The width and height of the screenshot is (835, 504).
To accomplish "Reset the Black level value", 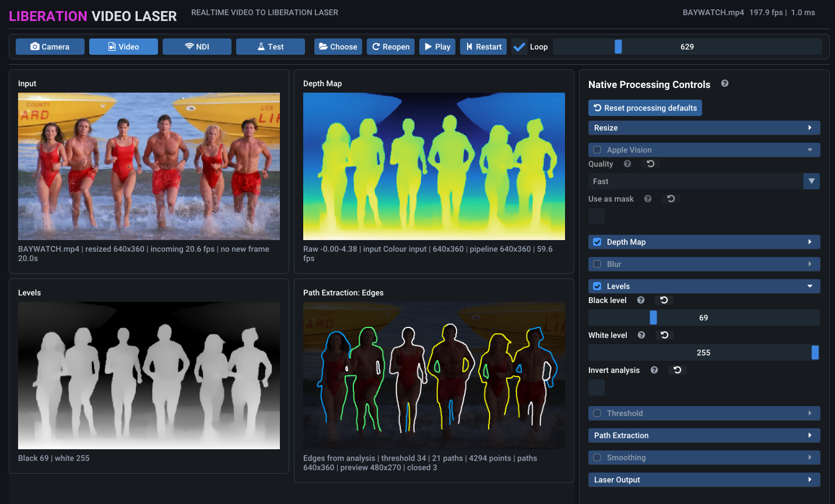I will pyautogui.click(x=664, y=300).
